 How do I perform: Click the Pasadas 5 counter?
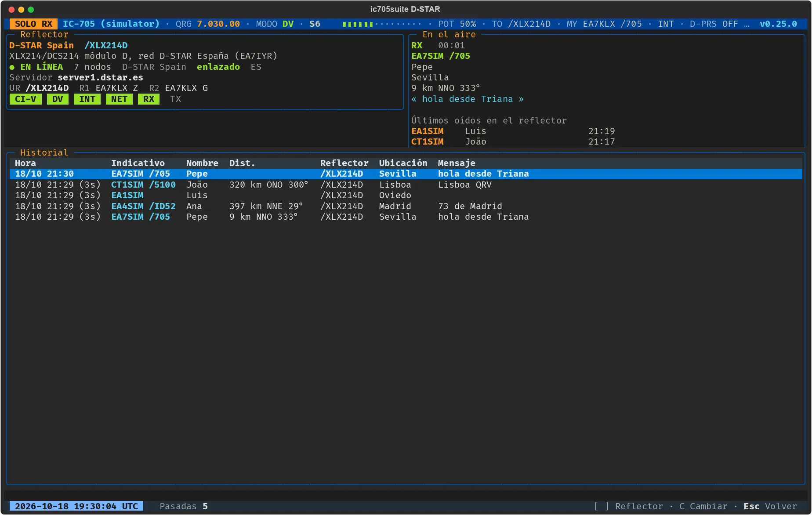pyautogui.click(x=184, y=506)
